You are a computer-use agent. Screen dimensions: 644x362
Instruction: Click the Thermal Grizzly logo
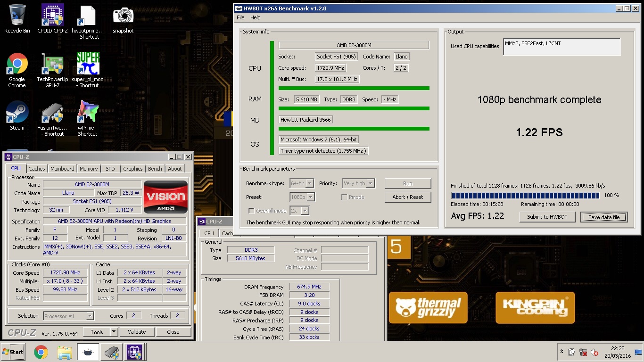(428, 308)
